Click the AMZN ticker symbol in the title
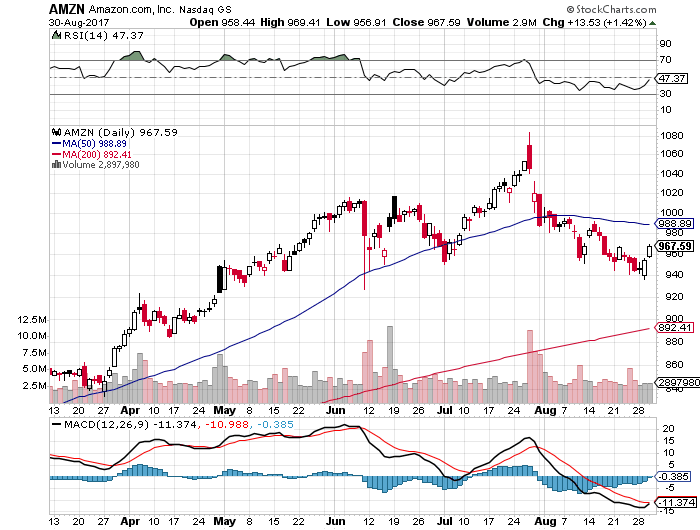This screenshot has height=530, width=700. (67, 9)
